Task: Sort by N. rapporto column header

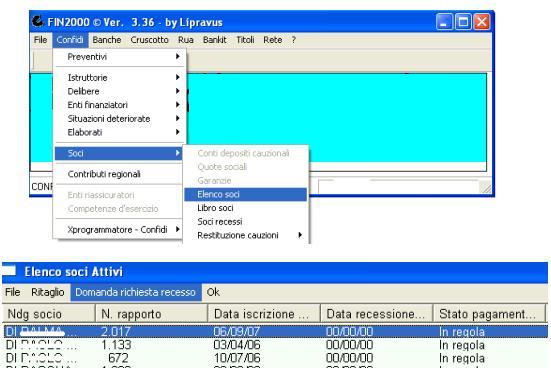Action: click(151, 313)
